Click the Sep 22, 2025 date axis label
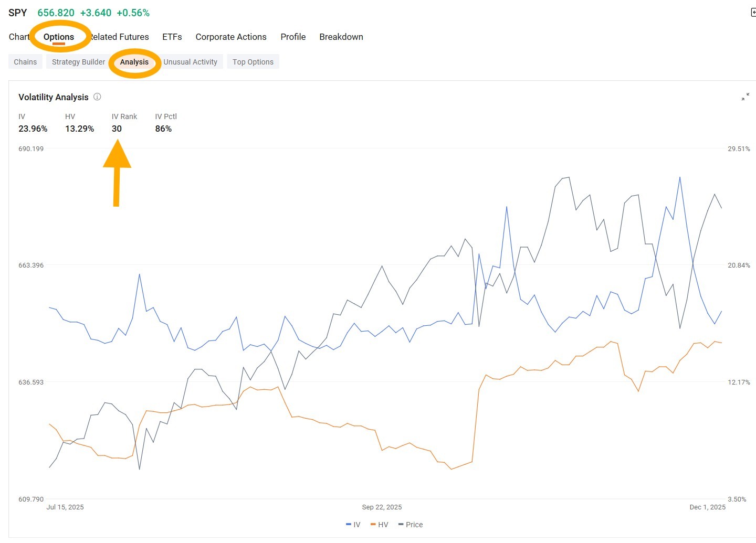Viewport: 756px width, 543px height. pos(382,507)
